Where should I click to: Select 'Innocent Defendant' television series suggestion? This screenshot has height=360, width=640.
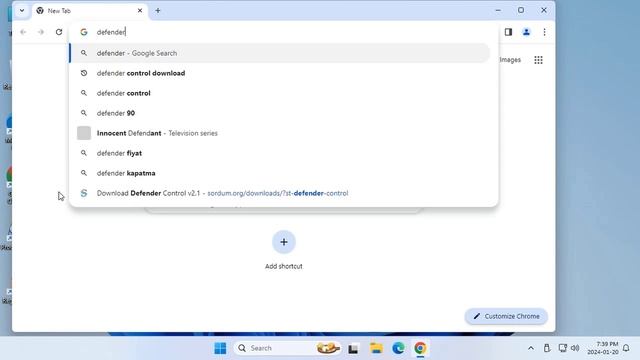pyautogui.click(x=280, y=133)
